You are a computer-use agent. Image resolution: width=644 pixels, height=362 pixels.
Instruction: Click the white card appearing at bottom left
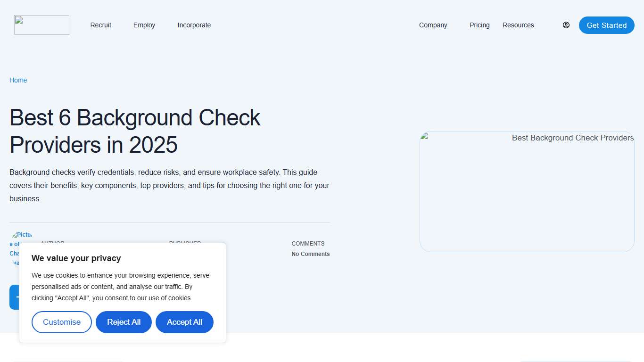point(67,361)
